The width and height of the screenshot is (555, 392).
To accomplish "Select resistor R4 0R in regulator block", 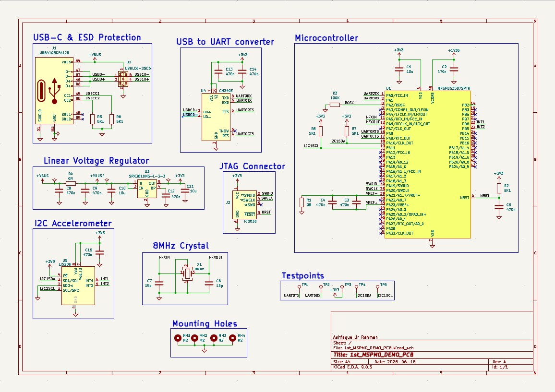I will click(x=71, y=183).
